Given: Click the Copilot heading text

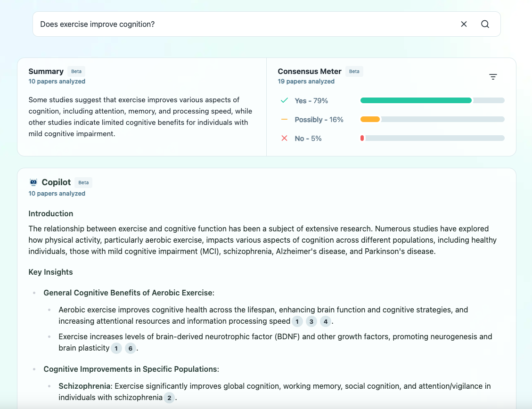Looking at the screenshot, I should [56, 182].
